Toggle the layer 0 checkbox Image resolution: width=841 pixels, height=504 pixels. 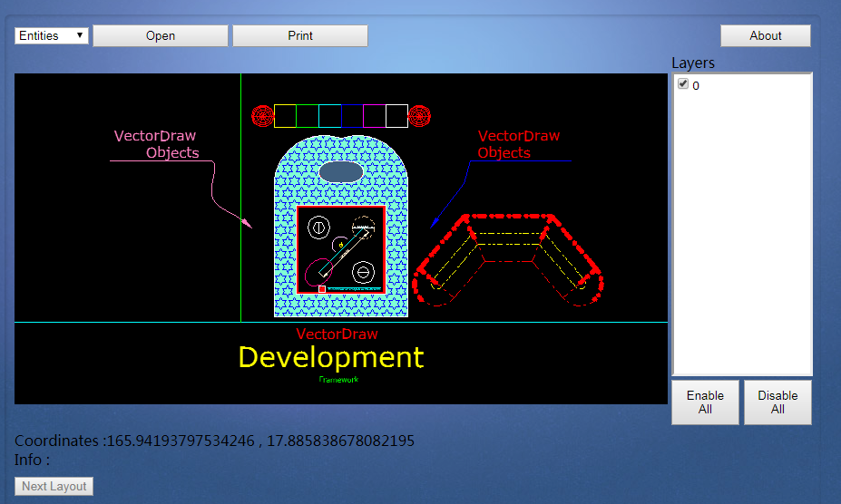coord(683,83)
